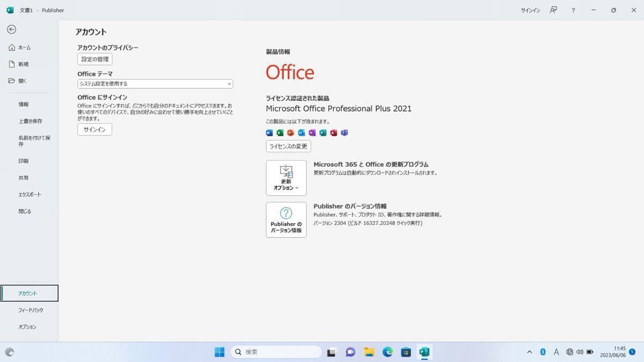
Task: Click サインイン in the title bar
Action: click(x=530, y=10)
